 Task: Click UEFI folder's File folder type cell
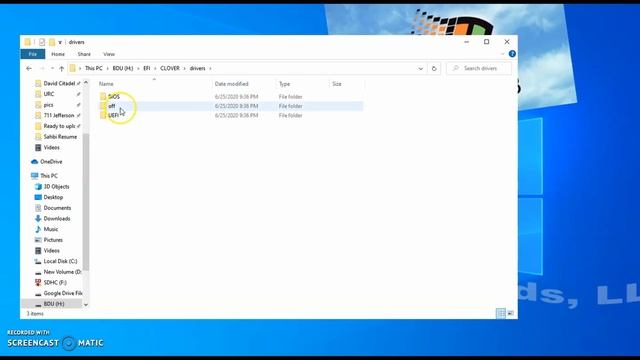click(x=290, y=116)
